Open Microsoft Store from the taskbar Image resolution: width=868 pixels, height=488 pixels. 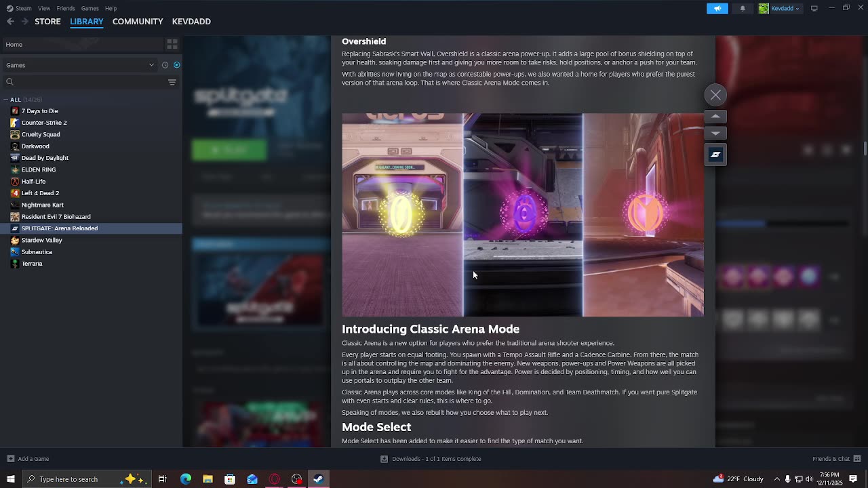230,479
